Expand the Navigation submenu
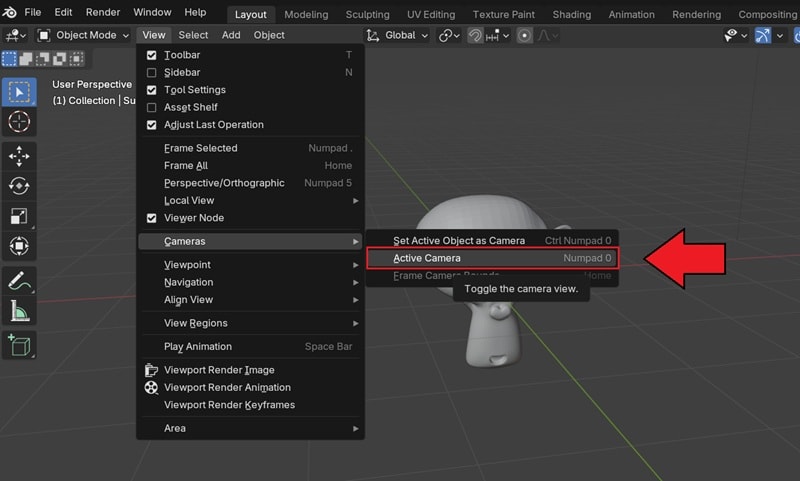 coord(250,282)
